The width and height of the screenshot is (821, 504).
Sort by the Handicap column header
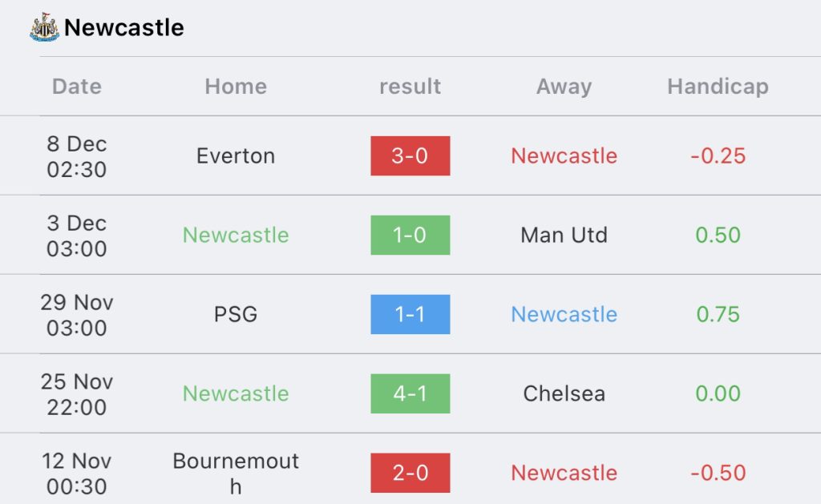718,87
